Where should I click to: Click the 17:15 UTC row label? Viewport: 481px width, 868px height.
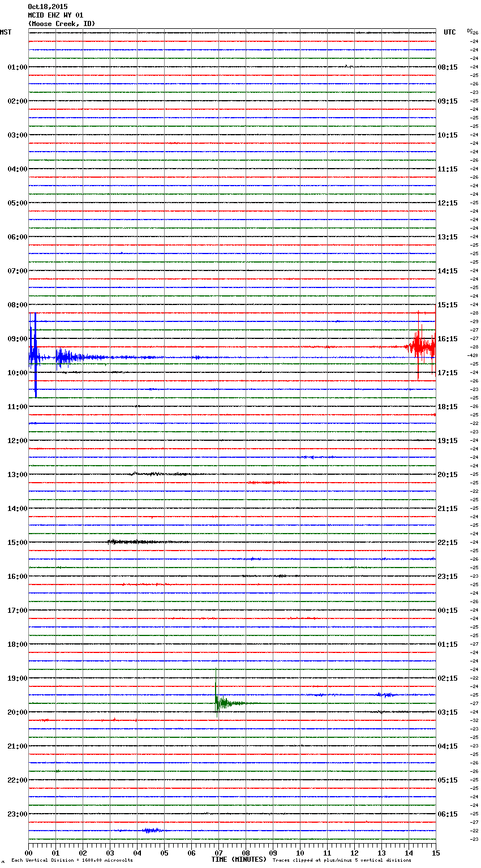point(448,372)
